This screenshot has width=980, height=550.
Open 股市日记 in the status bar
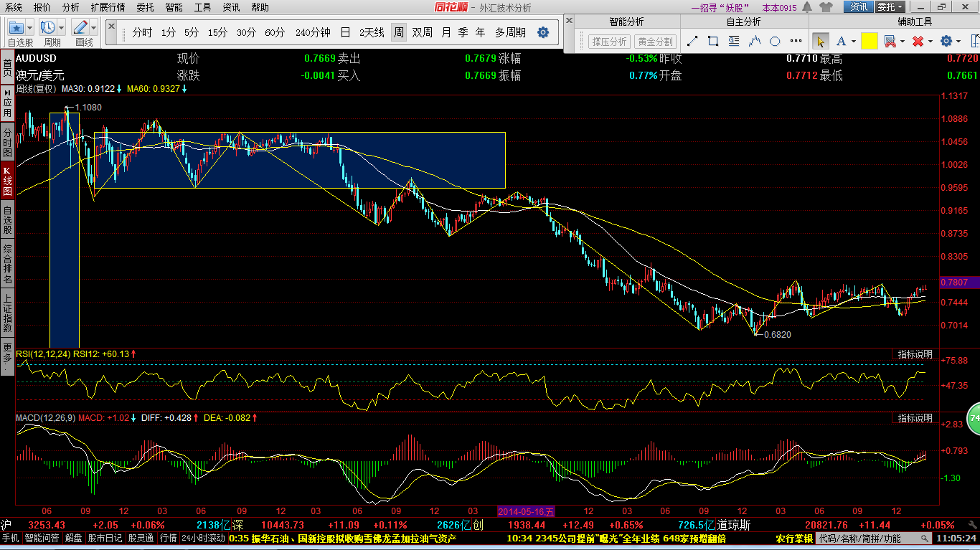[x=105, y=539]
